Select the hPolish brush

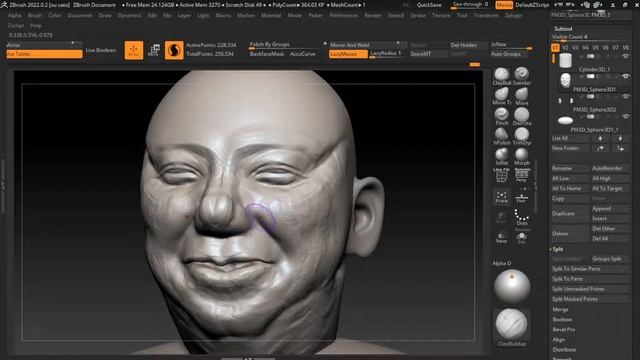pos(501,136)
